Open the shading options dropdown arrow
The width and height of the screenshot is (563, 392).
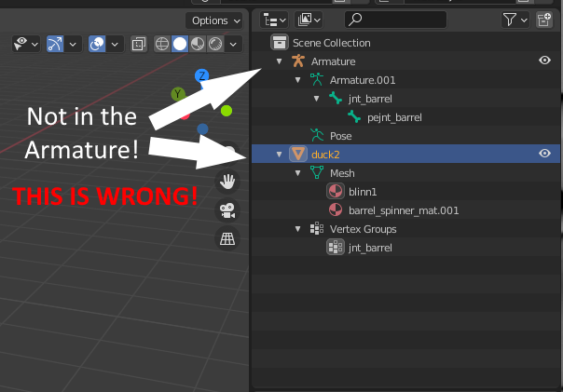click(x=233, y=44)
